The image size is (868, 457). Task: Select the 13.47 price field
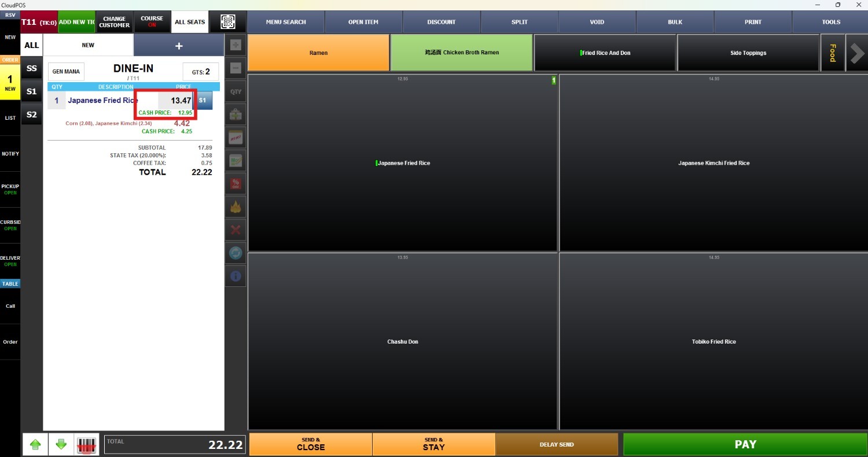[x=175, y=100]
